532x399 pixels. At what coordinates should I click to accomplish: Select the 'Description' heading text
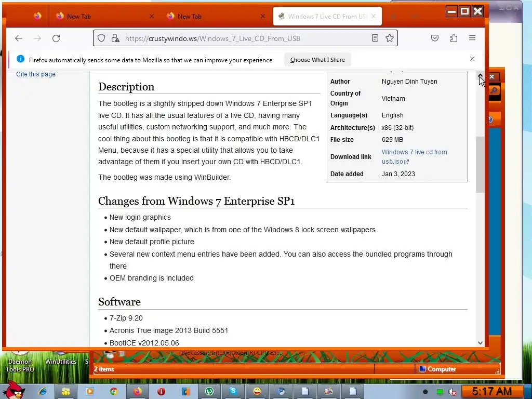[126, 87]
